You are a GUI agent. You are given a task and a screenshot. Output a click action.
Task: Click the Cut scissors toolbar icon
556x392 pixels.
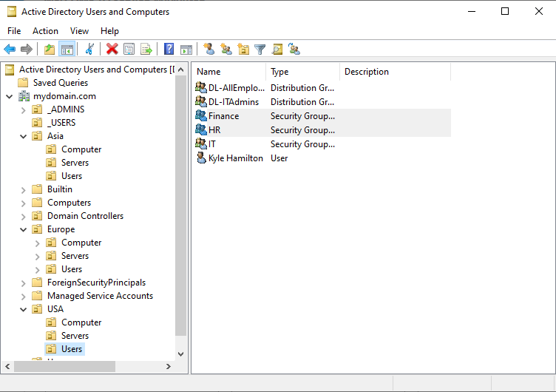(x=89, y=50)
